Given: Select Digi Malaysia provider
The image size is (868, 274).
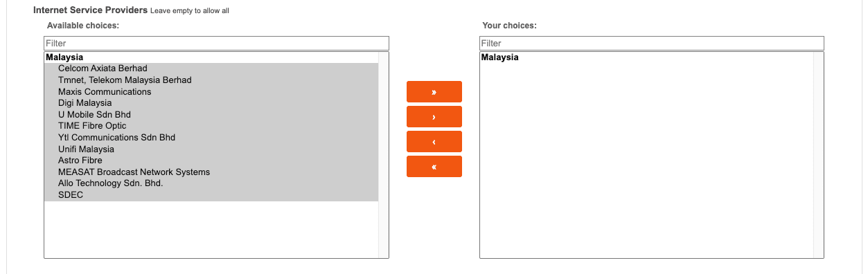Looking at the screenshot, I should point(211,103).
